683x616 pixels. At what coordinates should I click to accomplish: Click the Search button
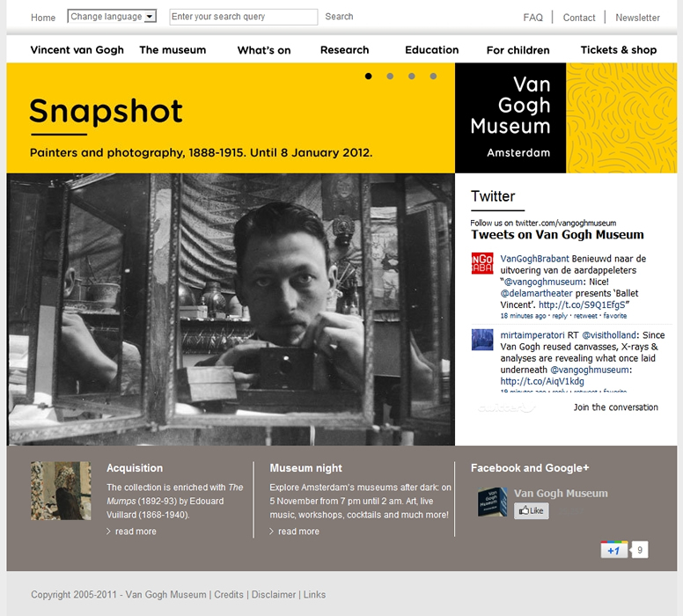click(339, 17)
